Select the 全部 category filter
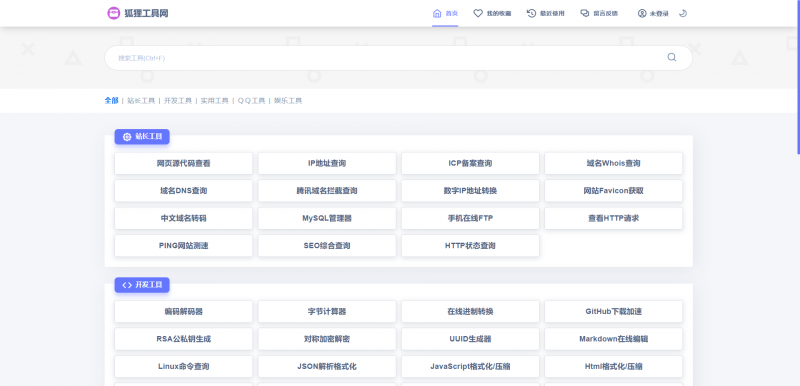 (x=111, y=100)
